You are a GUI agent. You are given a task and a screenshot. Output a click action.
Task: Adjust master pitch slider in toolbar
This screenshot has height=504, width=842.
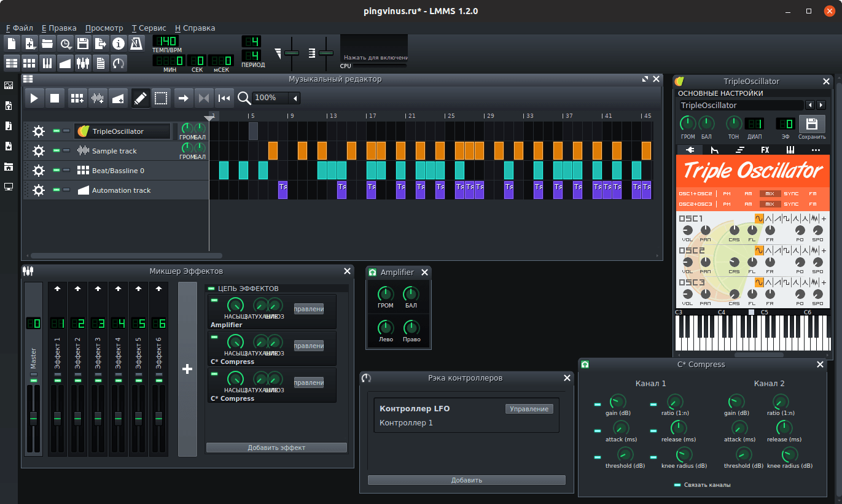tap(326, 54)
